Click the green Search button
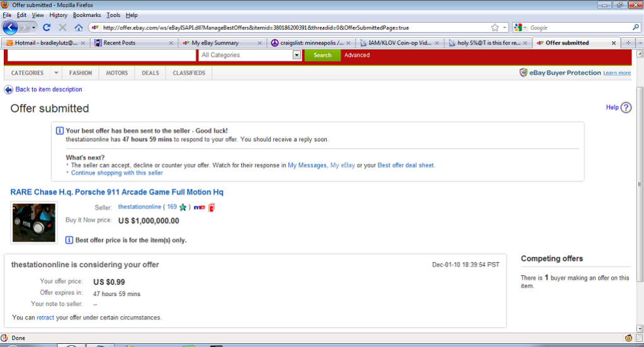Viewport: 644px width, 347px height. [x=322, y=55]
